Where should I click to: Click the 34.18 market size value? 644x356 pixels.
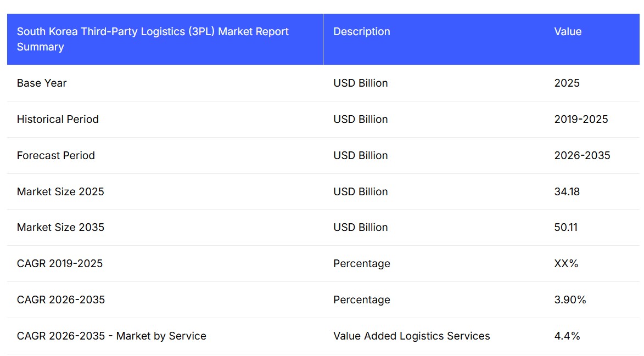[x=567, y=192]
